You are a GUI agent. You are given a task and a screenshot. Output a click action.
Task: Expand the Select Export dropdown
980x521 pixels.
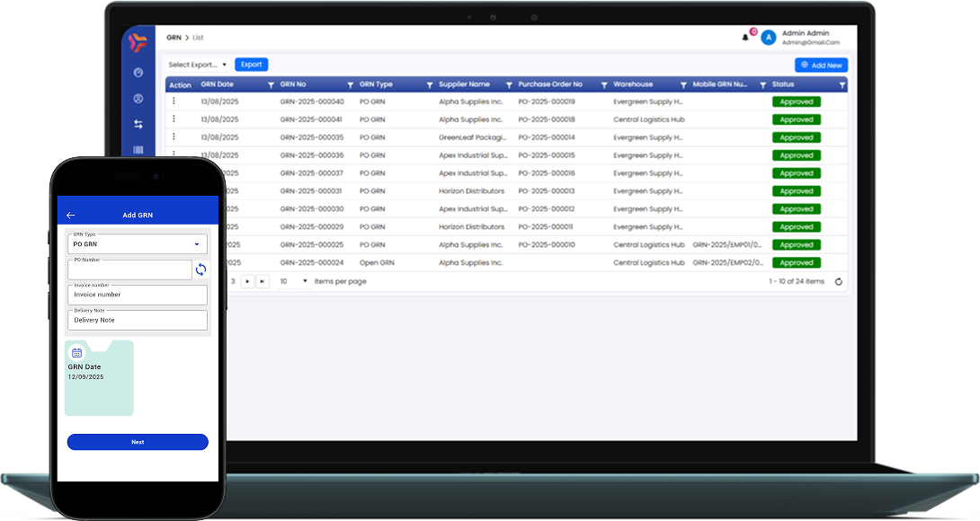click(x=198, y=65)
